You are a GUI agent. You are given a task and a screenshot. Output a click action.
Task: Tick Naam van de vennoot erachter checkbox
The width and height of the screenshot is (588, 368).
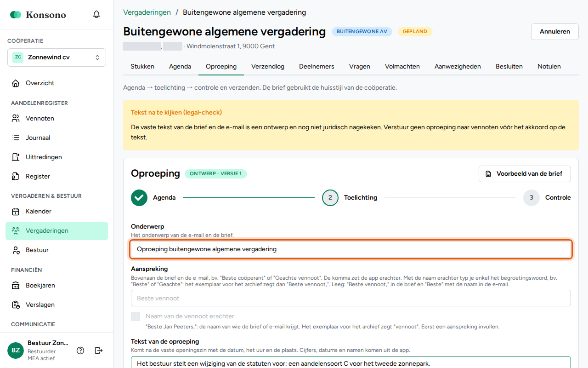(x=136, y=316)
